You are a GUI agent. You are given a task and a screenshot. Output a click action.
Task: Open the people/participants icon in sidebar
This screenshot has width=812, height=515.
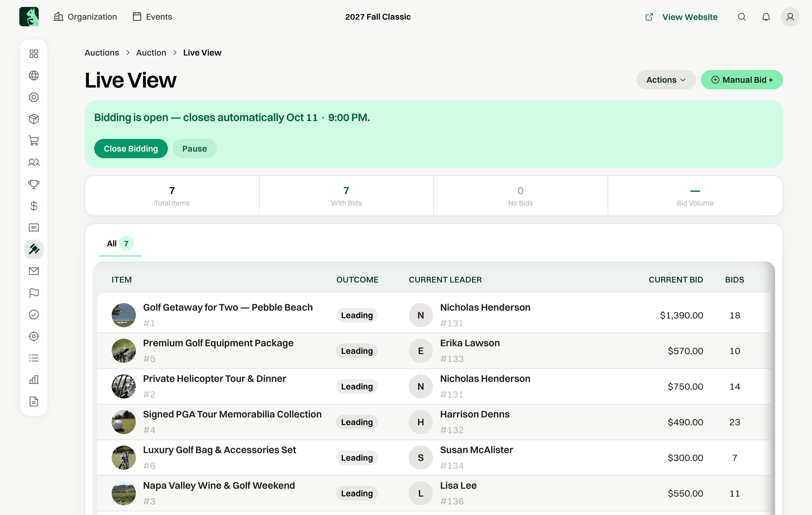pyautogui.click(x=34, y=162)
